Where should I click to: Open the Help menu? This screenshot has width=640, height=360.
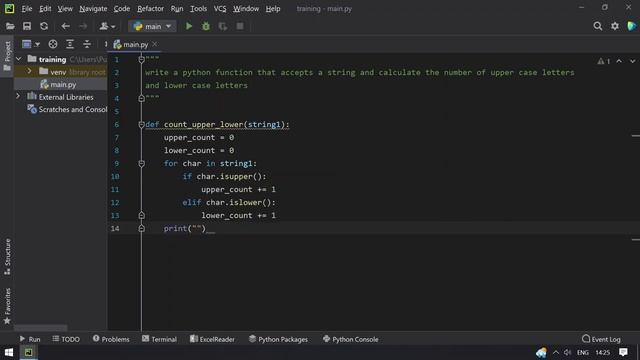[x=273, y=9]
